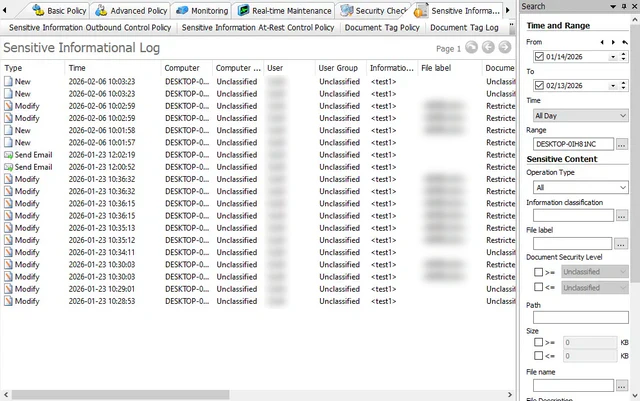Click the browse button next to Range field
Image resolution: width=640 pixels, height=401 pixels.
click(x=622, y=144)
